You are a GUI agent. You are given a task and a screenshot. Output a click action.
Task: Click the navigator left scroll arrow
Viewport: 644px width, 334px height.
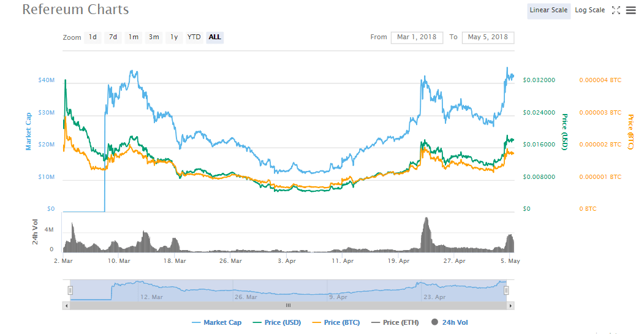point(66,305)
